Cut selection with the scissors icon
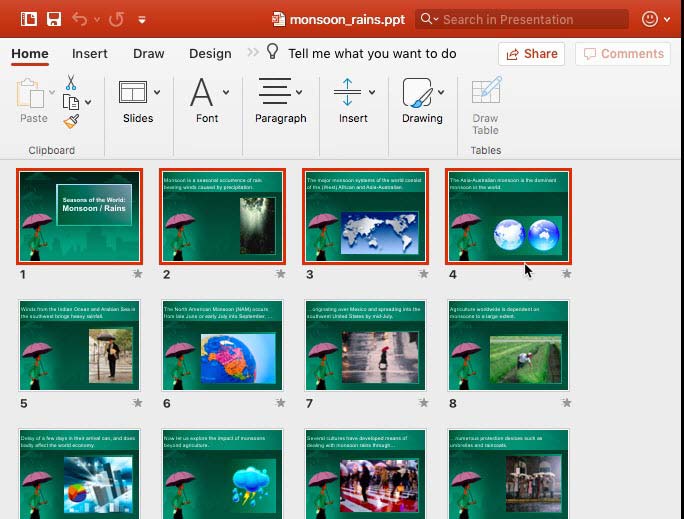 pyautogui.click(x=71, y=82)
